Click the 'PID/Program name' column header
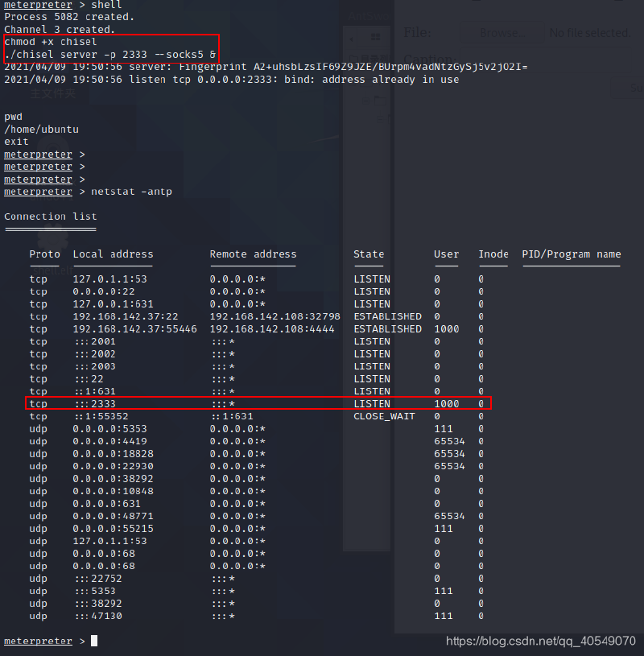 (572, 254)
